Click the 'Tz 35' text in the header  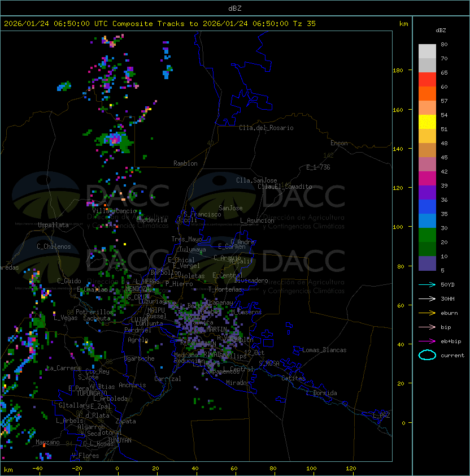[x=304, y=24]
